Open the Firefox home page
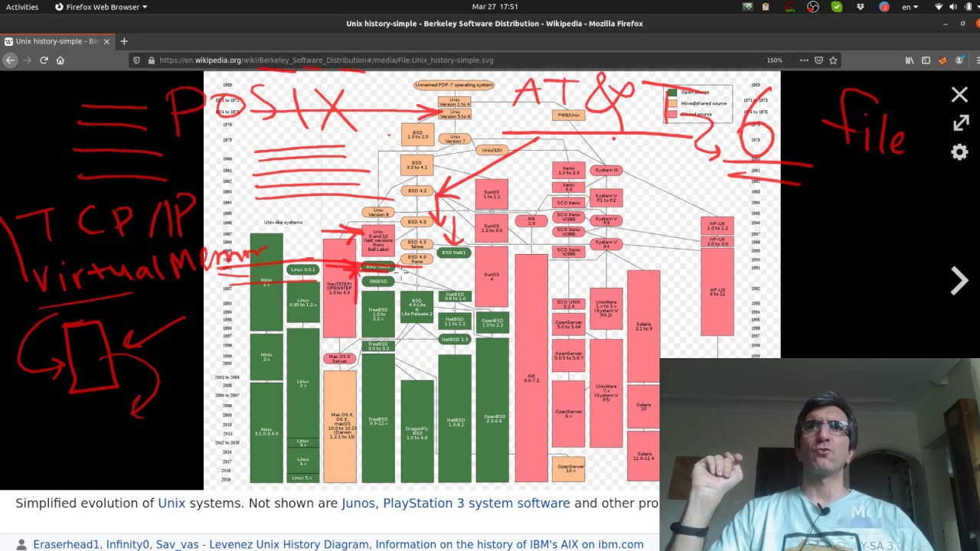980x551 pixels. pos(60,60)
